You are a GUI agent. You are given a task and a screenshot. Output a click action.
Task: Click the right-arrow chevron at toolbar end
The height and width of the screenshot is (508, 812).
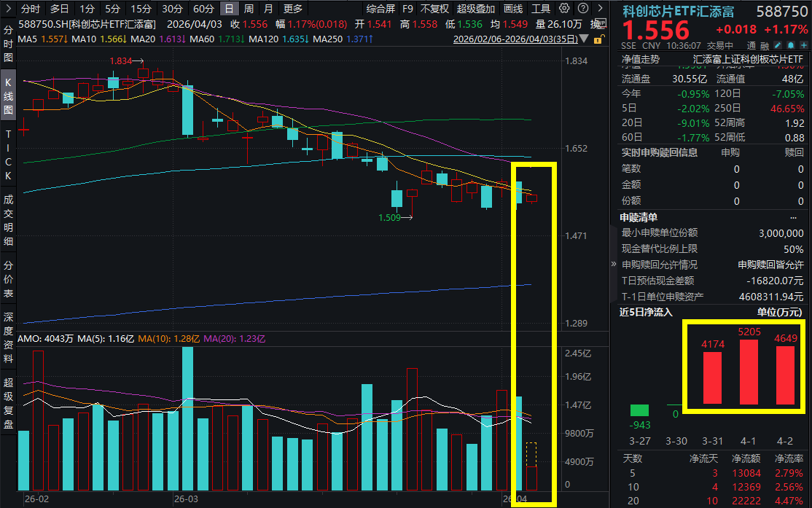(x=600, y=8)
